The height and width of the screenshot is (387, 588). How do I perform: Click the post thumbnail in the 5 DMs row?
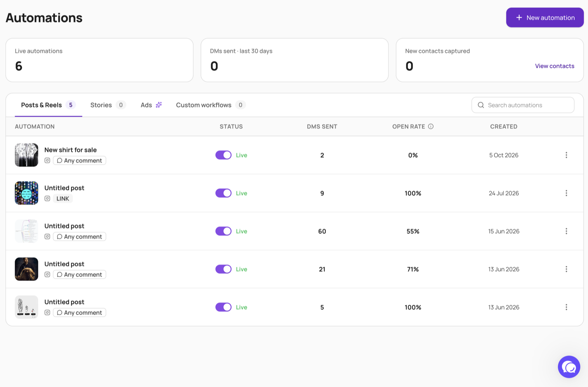click(27, 307)
